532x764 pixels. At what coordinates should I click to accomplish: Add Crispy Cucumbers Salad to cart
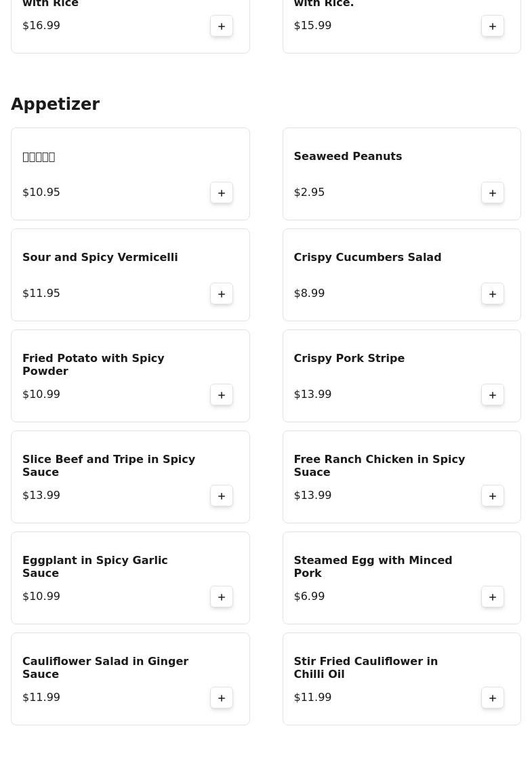click(x=493, y=294)
